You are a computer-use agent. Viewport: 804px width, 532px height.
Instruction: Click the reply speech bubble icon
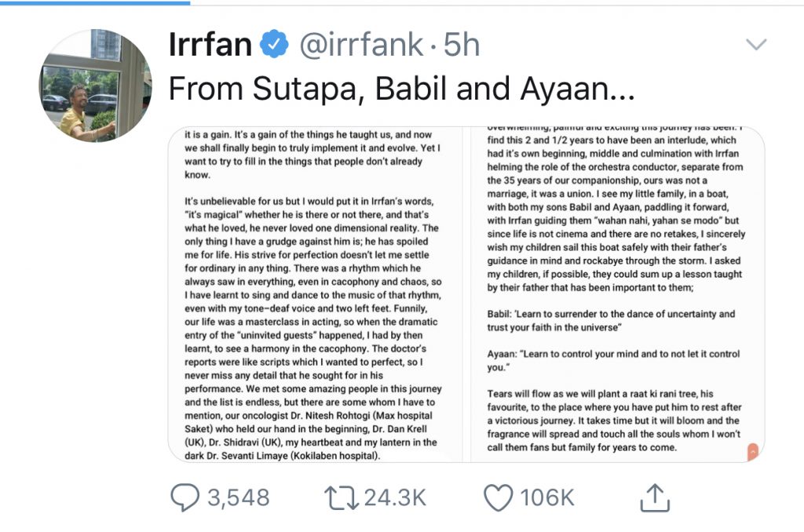(x=186, y=497)
